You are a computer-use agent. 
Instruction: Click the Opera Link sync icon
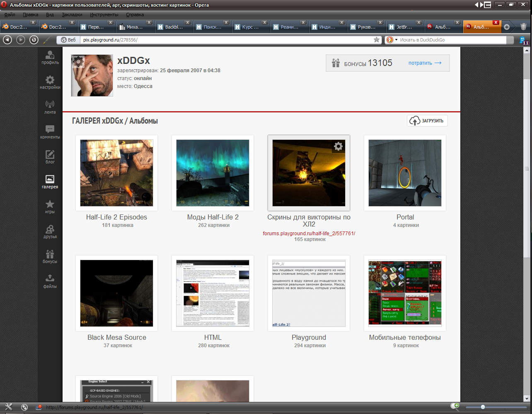(x=24, y=407)
